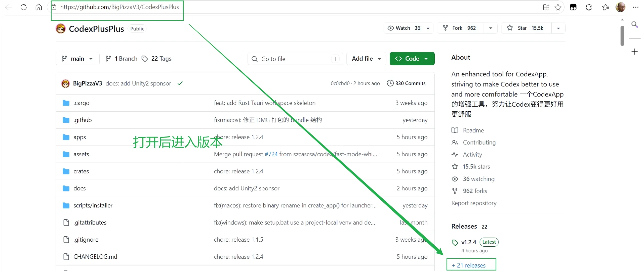The width and height of the screenshot is (644, 271).
Task: Open the 962 forks link
Action: coord(475,191)
